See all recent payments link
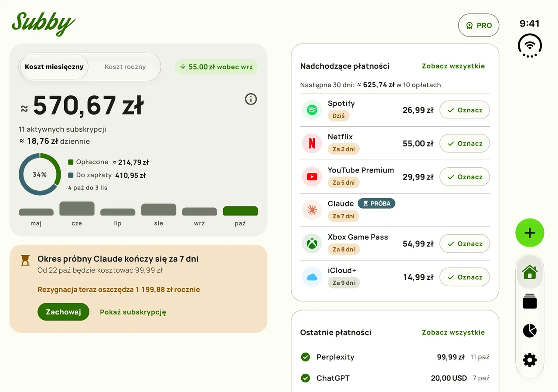 coord(453,332)
